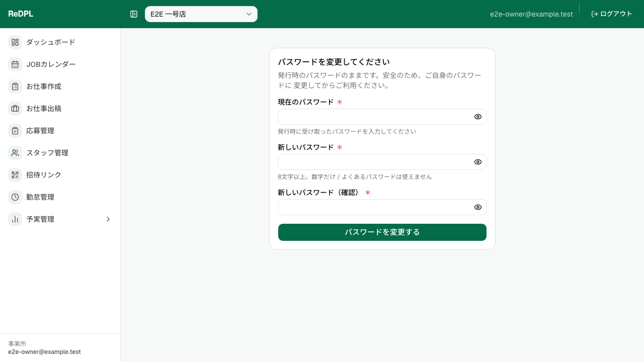Click the JOBカレンダー calendar icon
Image resolution: width=644 pixels, height=362 pixels.
coord(15,64)
